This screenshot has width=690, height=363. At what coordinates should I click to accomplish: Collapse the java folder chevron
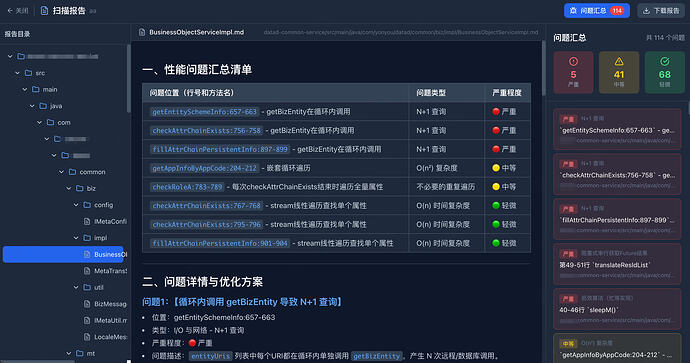[x=32, y=106]
